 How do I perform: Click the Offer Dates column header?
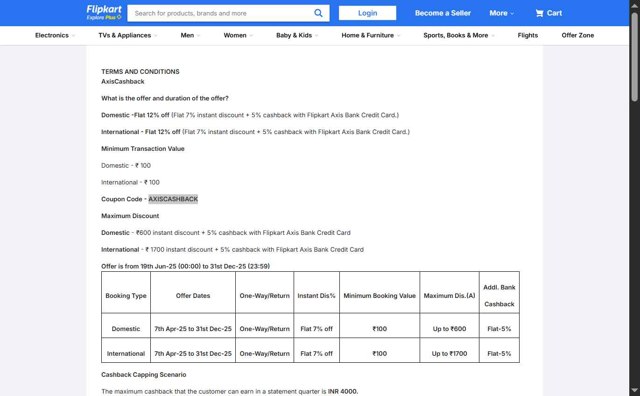(x=193, y=296)
